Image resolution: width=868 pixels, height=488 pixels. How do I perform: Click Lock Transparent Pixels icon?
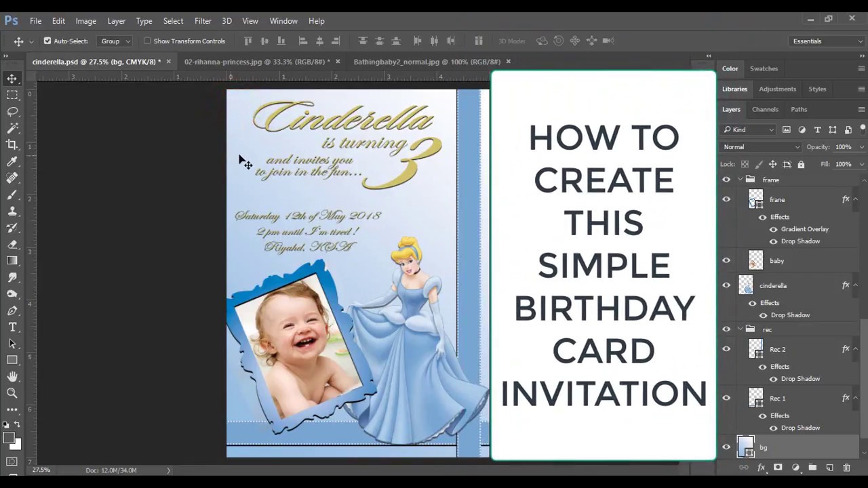[745, 164]
